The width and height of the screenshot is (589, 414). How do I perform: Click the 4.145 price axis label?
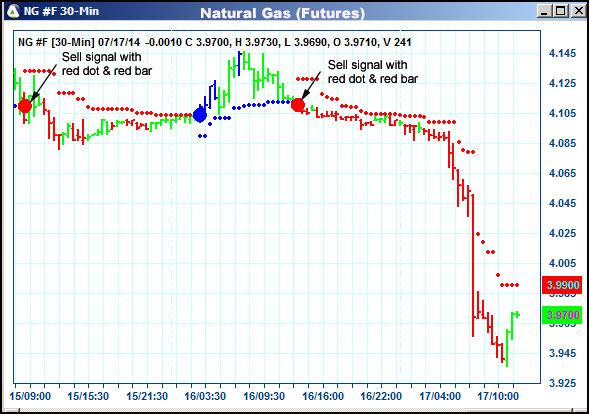[x=562, y=53]
